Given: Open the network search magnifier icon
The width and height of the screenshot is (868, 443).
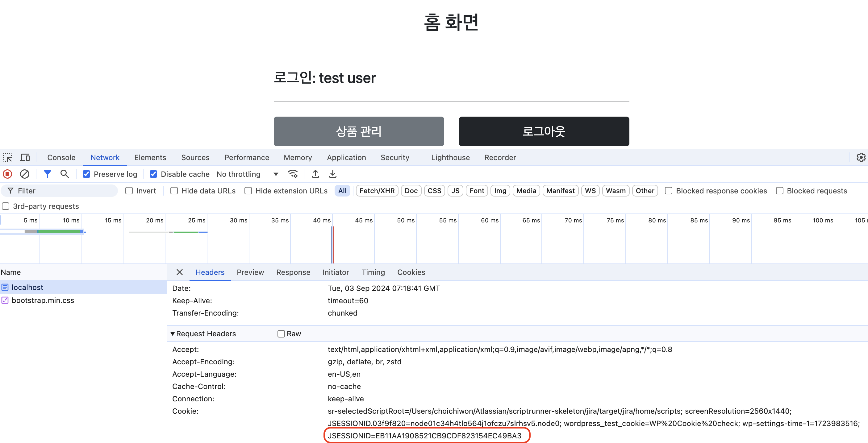Looking at the screenshot, I should coord(64,174).
